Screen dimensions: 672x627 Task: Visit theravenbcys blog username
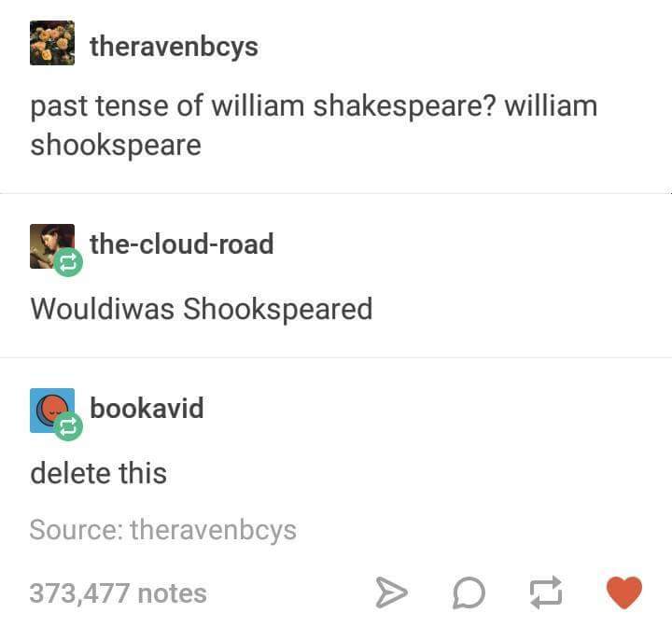point(174,46)
